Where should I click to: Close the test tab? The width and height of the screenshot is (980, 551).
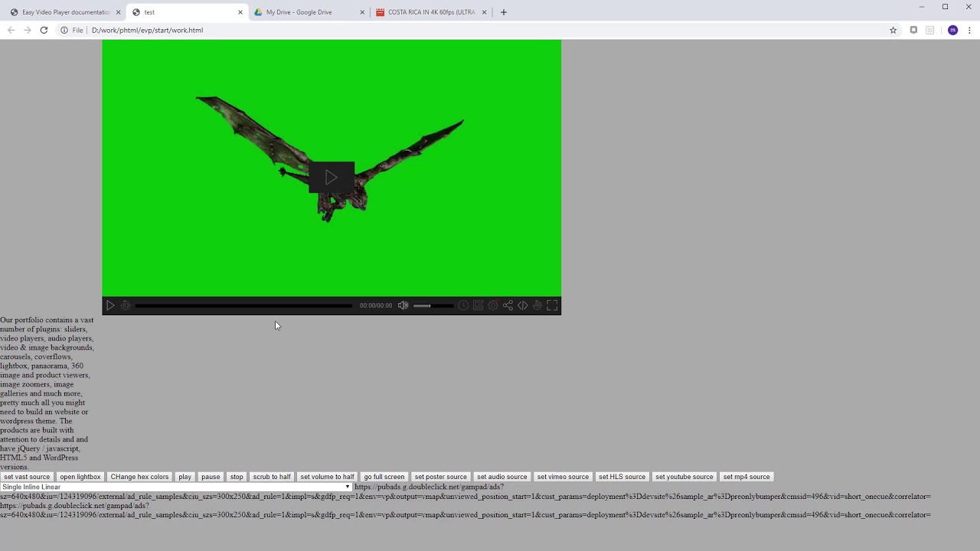click(x=240, y=12)
